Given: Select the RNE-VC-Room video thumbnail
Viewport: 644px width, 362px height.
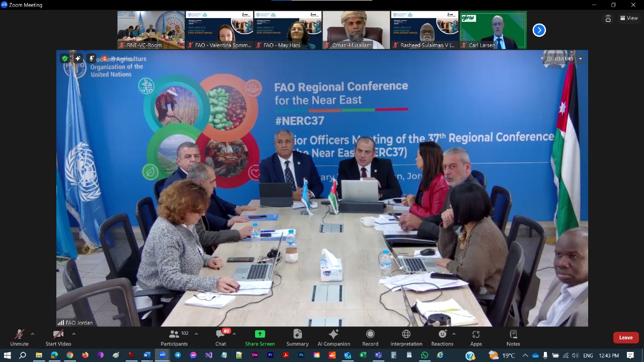Looking at the screenshot, I should click(151, 30).
